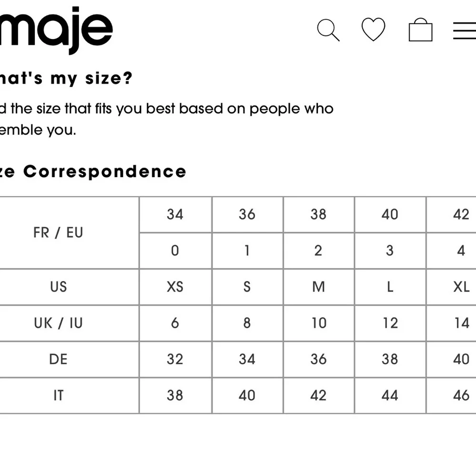Open search with the magnifier icon
Screen dimensions: 476x476
(x=328, y=30)
